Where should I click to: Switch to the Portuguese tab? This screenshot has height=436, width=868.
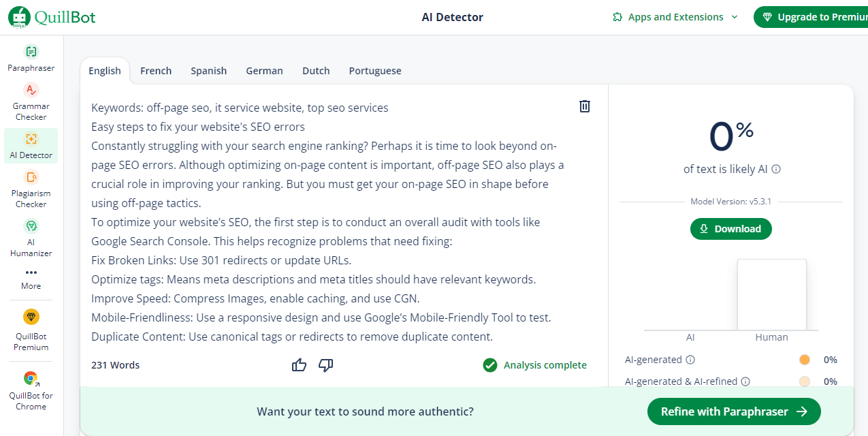click(x=375, y=71)
